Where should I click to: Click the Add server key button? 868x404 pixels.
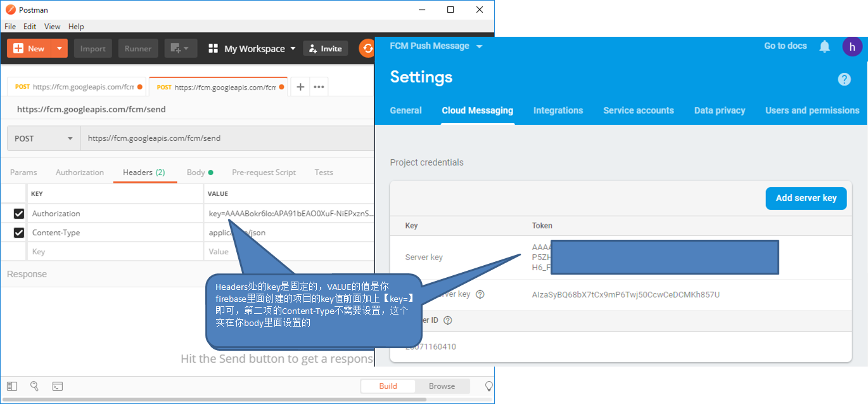pyautogui.click(x=806, y=198)
